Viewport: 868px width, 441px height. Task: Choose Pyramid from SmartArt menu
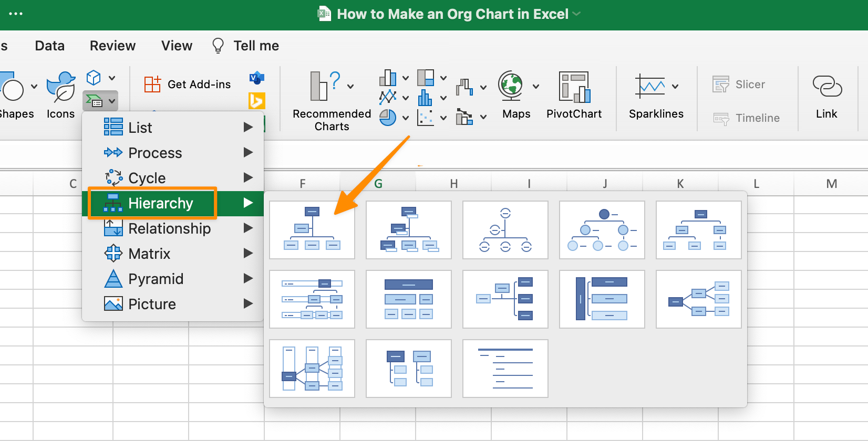pyautogui.click(x=156, y=279)
